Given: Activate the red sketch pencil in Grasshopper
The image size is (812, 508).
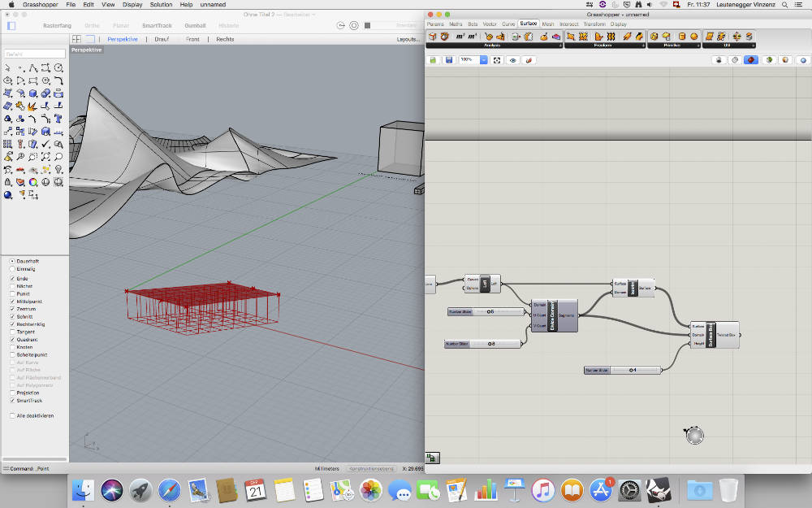Looking at the screenshot, I should pos(529,60).
